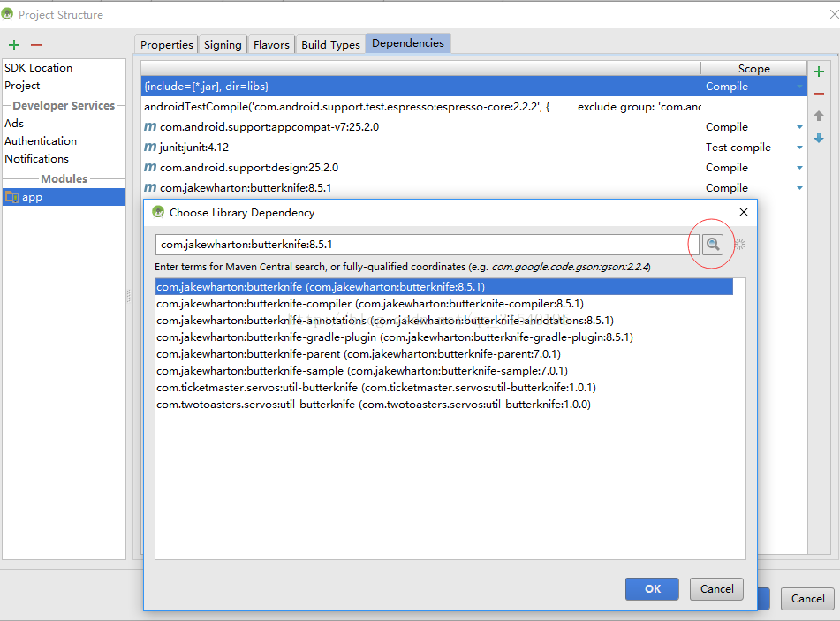
Task: Click Maven icon beside design:25.2.0 dependency
Action: point(150,168)
